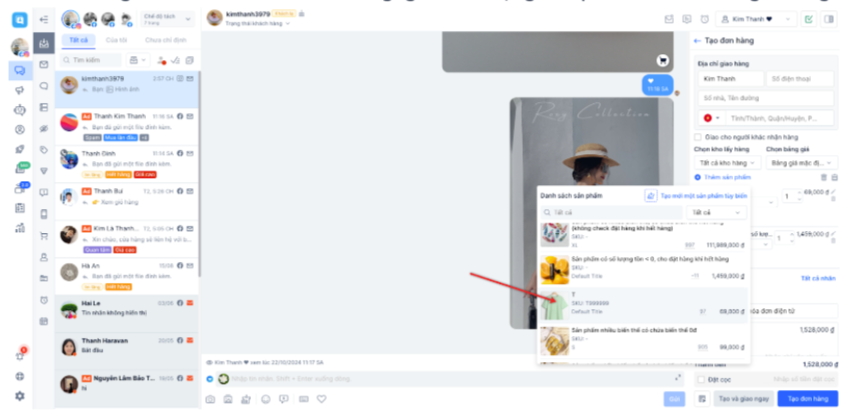Screen dimensions: 849x414
Task: Click the mail icon in the chat header
Action: (669, 19)
